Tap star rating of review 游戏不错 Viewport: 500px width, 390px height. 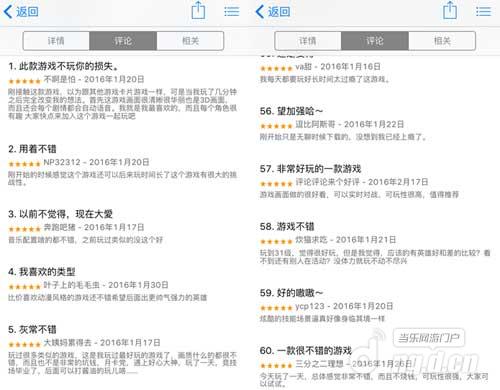tap(276, 242)
